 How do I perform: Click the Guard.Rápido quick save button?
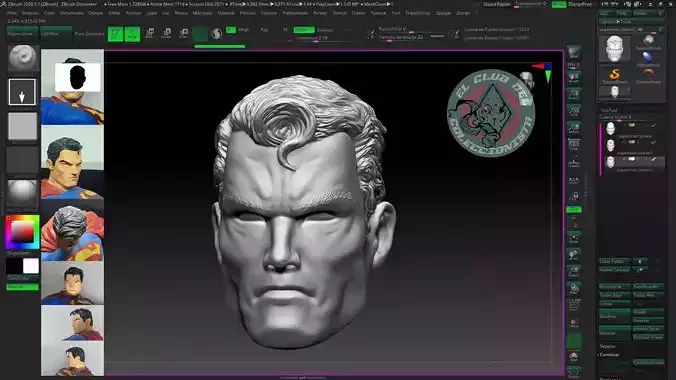[x=497, y=4]
